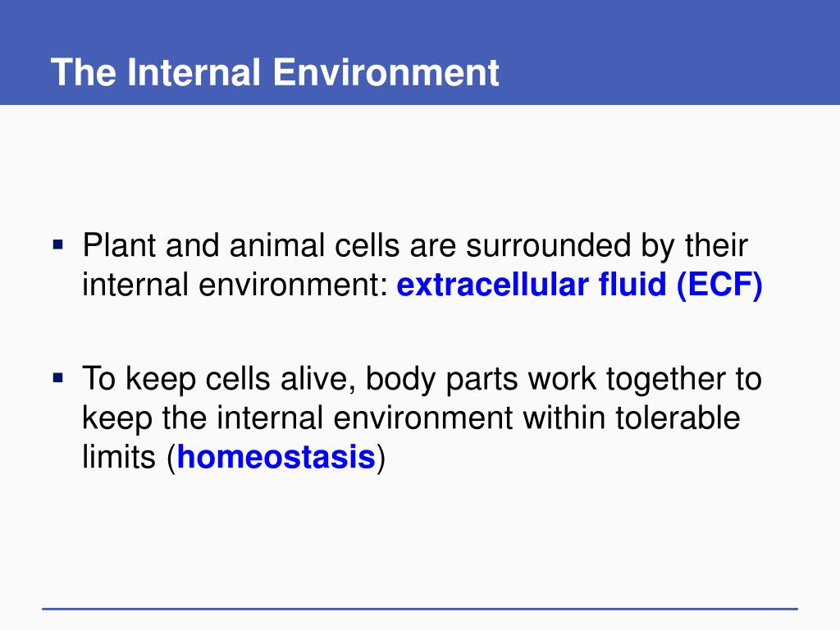Click the word 'surrounded' in first bullet
This screenshot has height=630, width=840.
pos(548,246)
